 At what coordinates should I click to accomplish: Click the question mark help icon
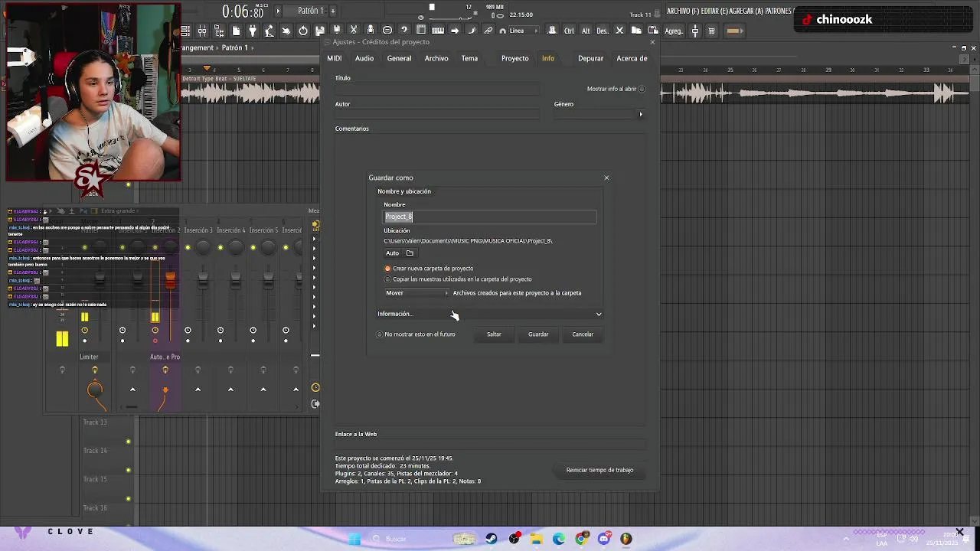click(x=403, y=31)
